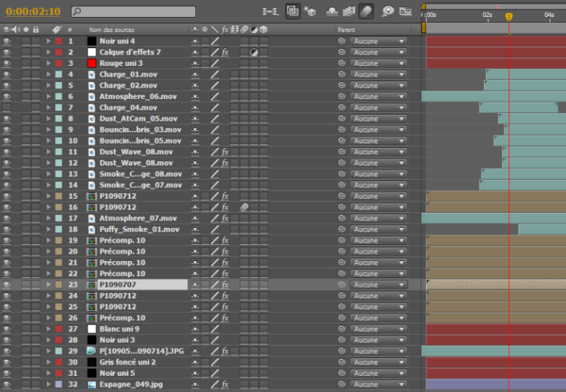Click the Parent column header
Viewport: 566px width, 392px height.
(x=346, y=30)
